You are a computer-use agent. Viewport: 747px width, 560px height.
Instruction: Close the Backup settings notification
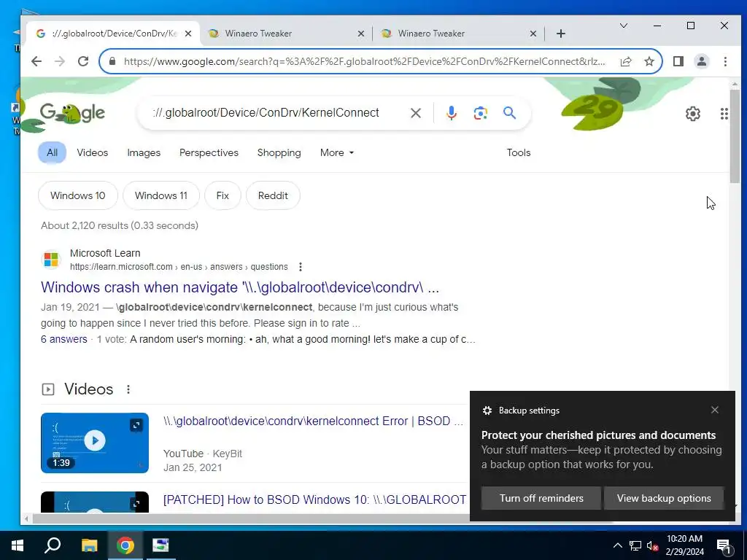pyautogui.click(x=714, y=410)
